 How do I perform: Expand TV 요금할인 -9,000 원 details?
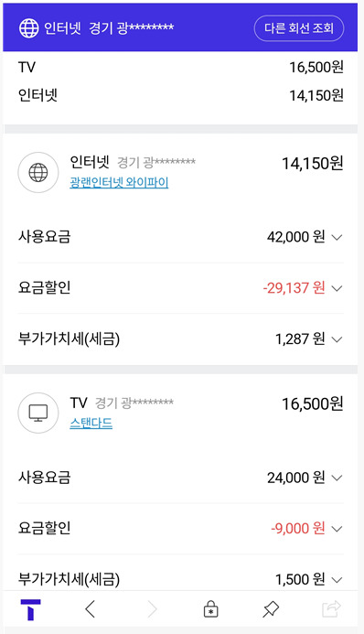181,529
